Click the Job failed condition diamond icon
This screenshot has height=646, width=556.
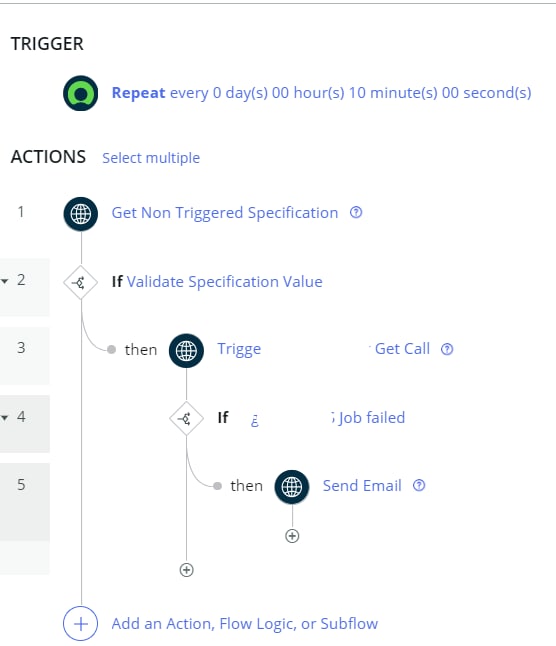click(x=186, y=419)
